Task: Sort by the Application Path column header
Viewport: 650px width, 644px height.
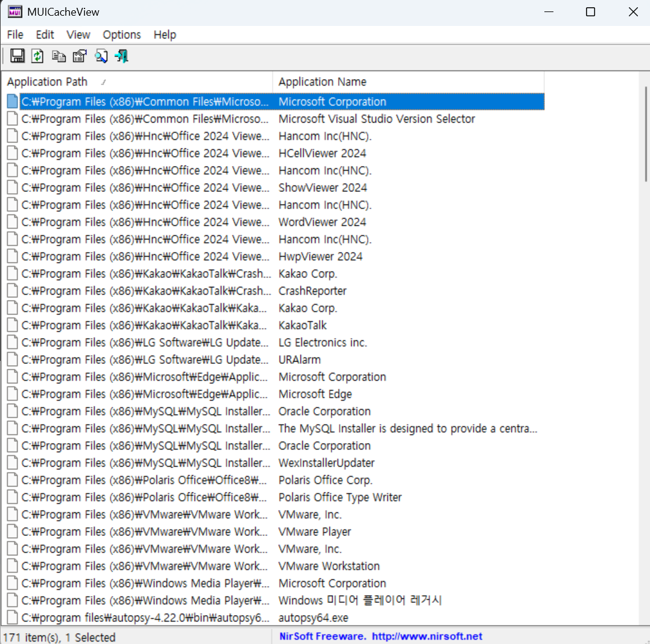Action: tap(137, 81)
